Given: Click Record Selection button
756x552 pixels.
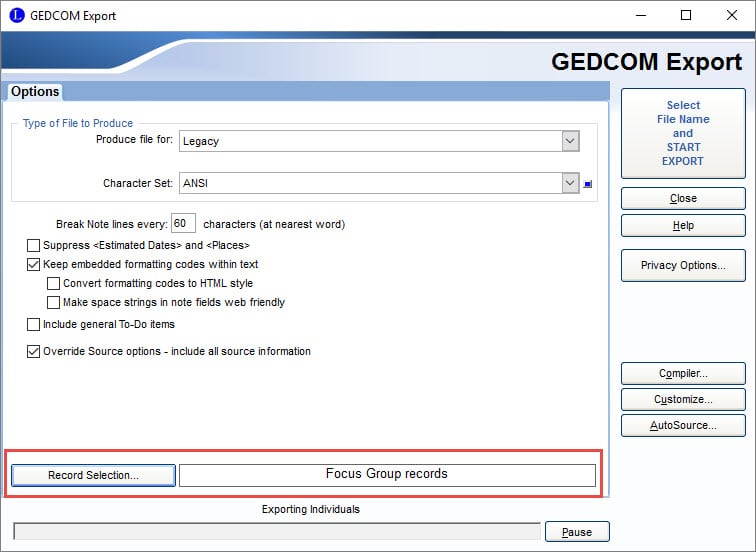Looking at the screenshot, I should [x=93, y=475].
